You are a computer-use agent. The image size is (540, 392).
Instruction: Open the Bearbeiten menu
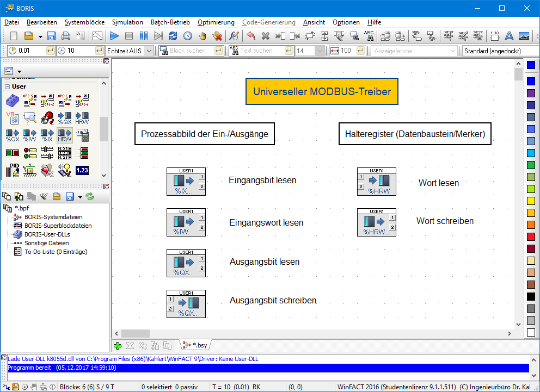[42, 22]
